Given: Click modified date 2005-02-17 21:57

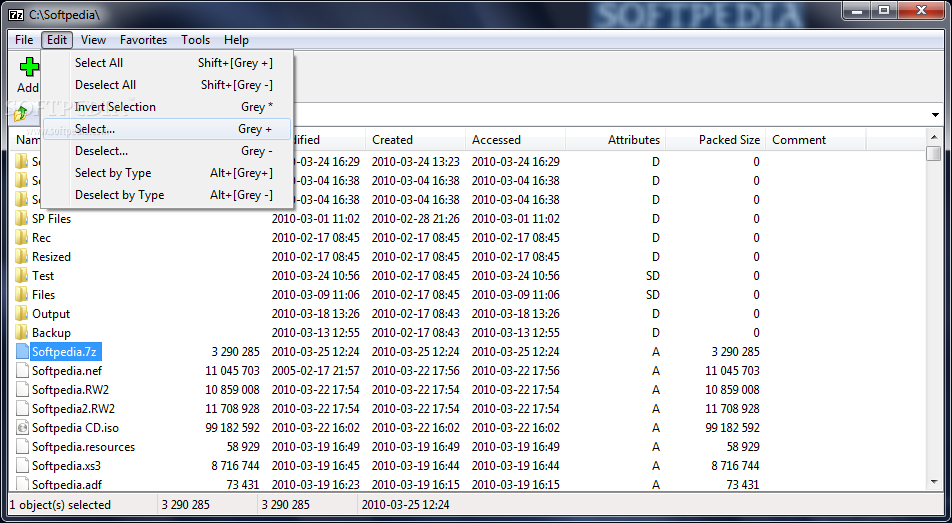Looking at the screenshot, I should click(x=316, y=371).
